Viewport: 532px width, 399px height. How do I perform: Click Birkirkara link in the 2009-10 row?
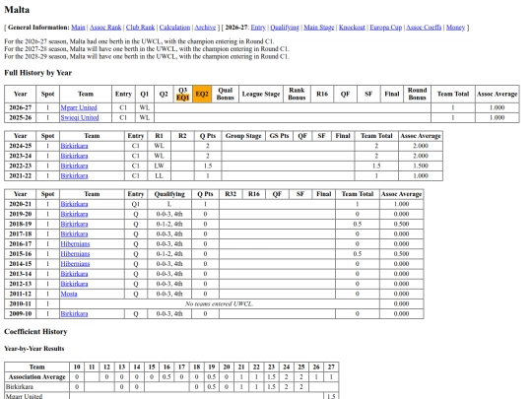click(x=74, y=314)
